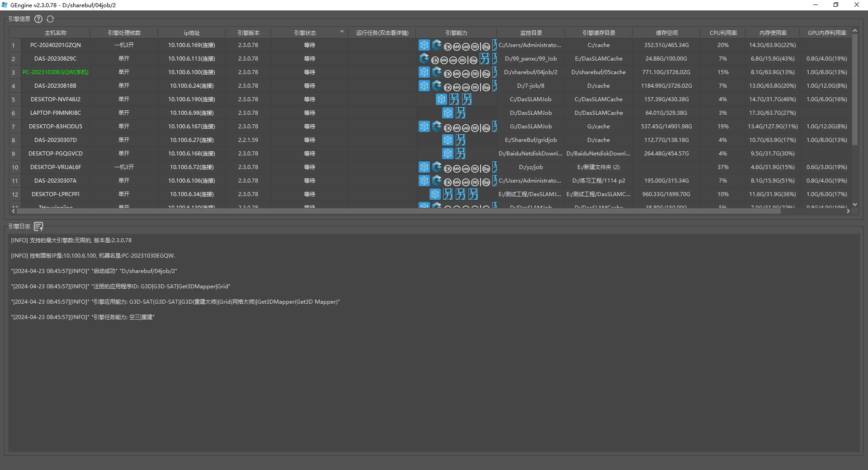Click CPU usage 37% cell

click(723, 167)
